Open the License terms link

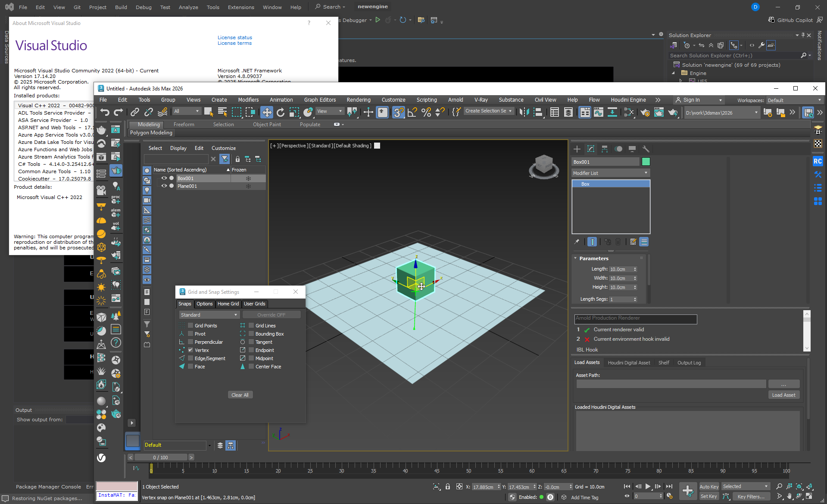(x=234, y=43)
